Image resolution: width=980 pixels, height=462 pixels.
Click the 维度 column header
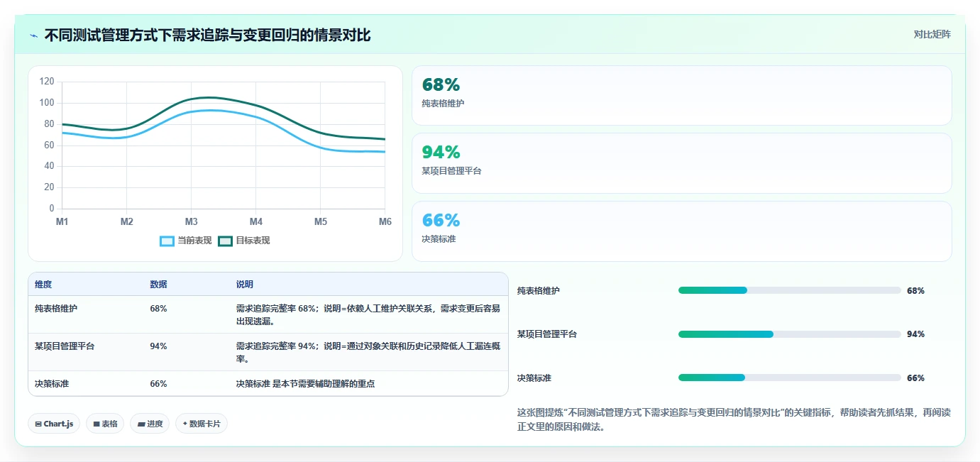pyautogui.click(x=43, y=285)
